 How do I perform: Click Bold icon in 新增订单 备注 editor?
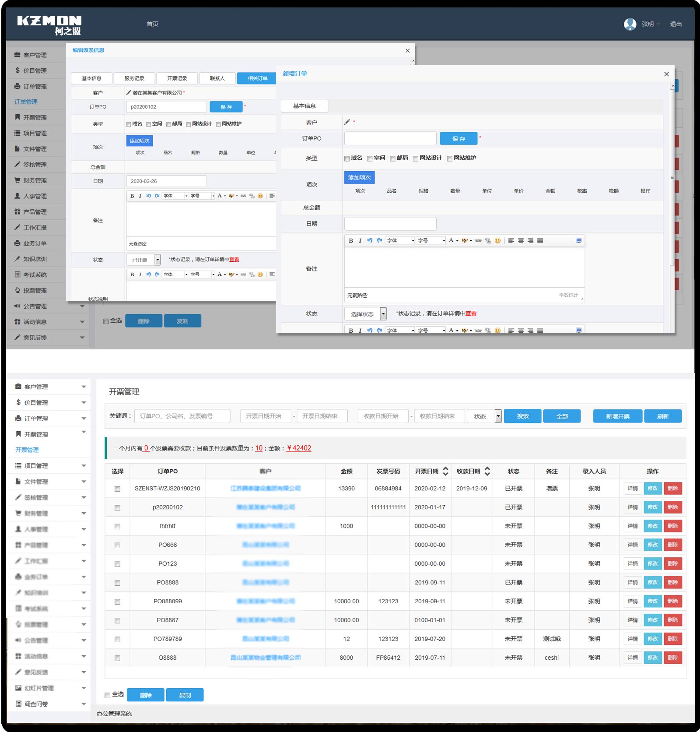[351, 240]
